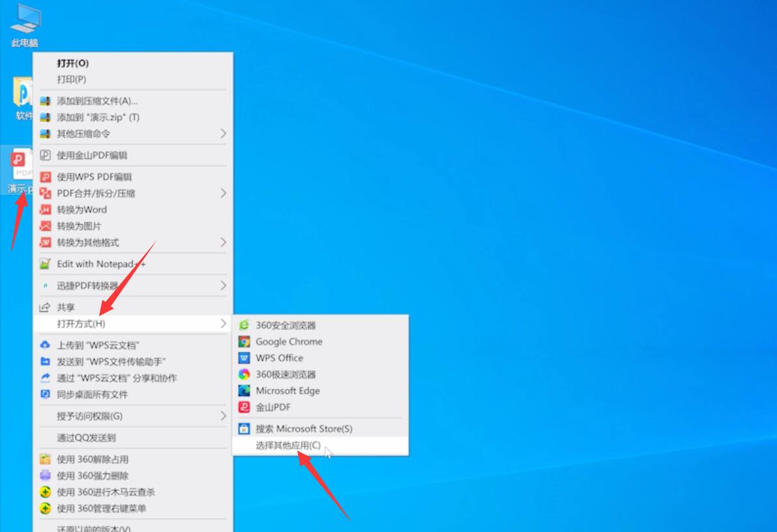Choose 同步桌面所有文件 entry
This screenshot has height=532, width=777.
point(133,394)
